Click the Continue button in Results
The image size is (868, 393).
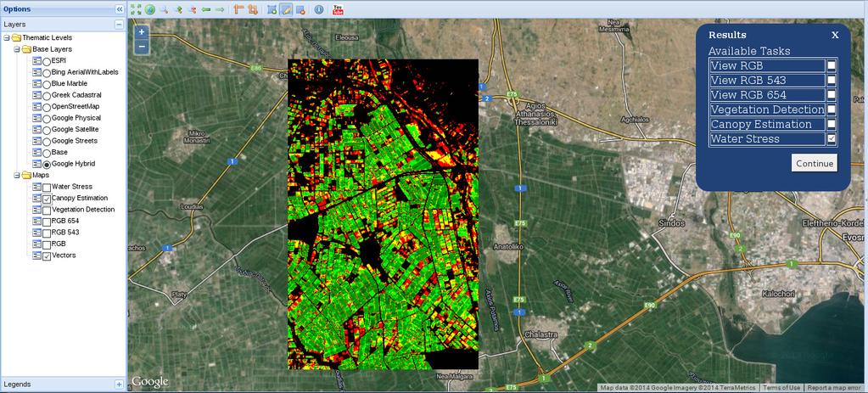(x=815, y=163)
